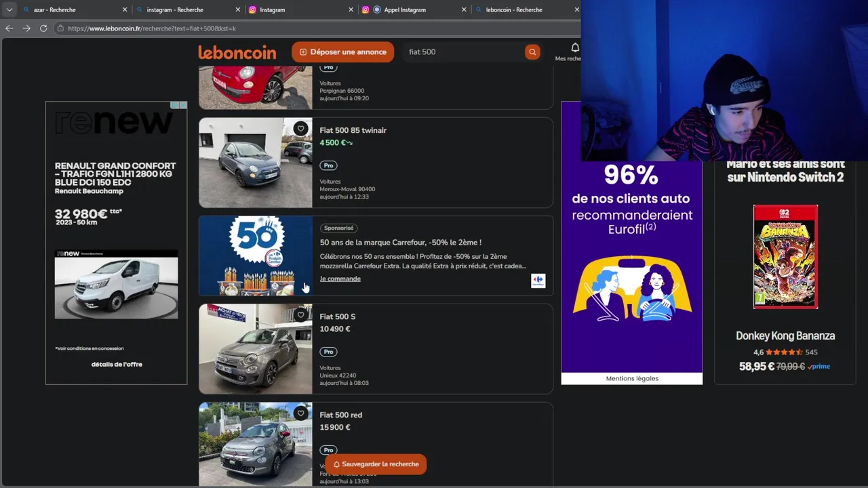The width and height of the screenshot is (868, 488).
Task: Click the Eurofil car illustration ad
Action: pyautogui.click(x=632, y=289)
